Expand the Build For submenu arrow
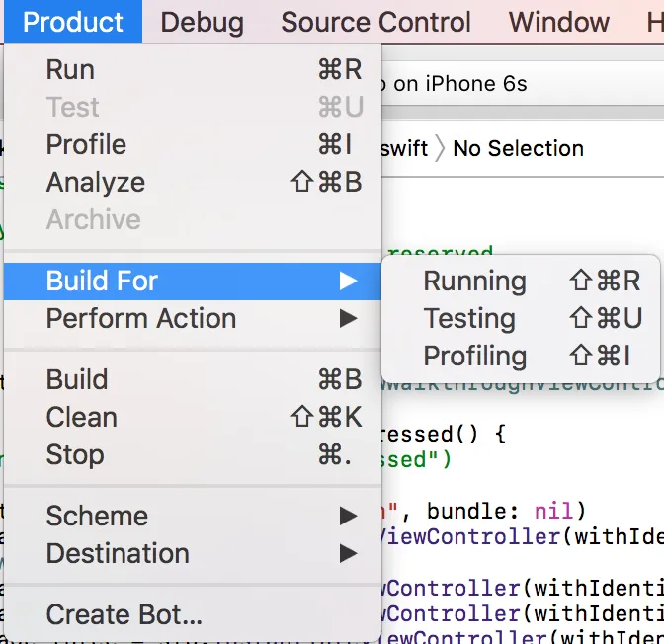This screenshot has width=664, height=644. [348, 282]
